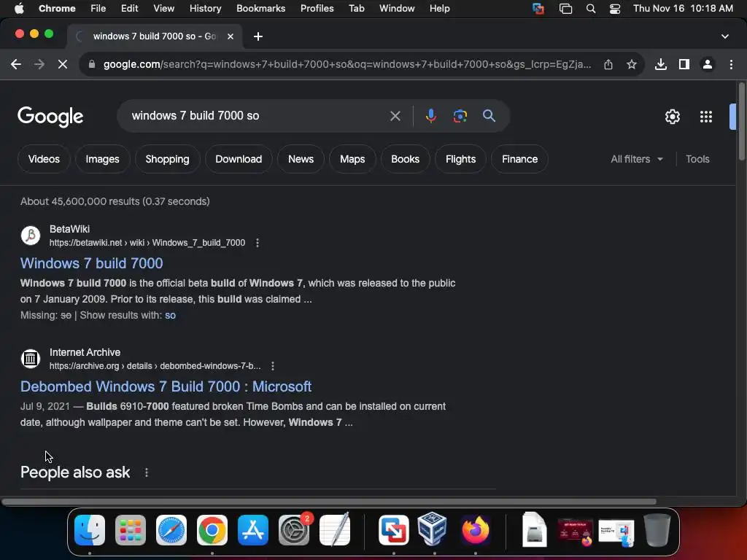
Task: Click the vertical page scrollbar
Action: pos(742,122)
